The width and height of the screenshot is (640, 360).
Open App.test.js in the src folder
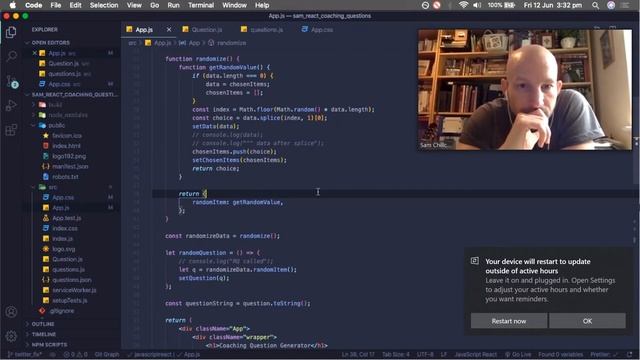pyautogui.click(x=67, y=218)
